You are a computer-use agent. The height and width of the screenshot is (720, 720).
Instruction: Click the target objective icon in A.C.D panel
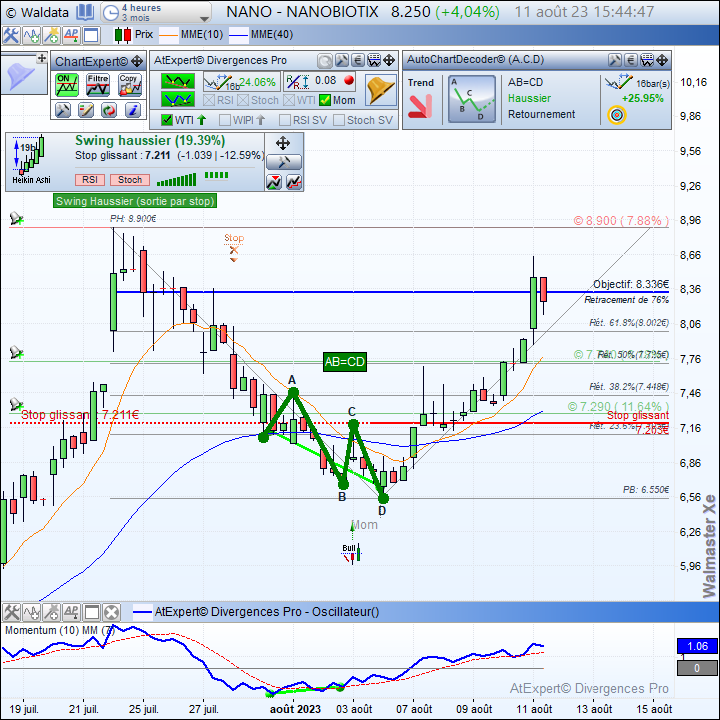click(617, 115)
